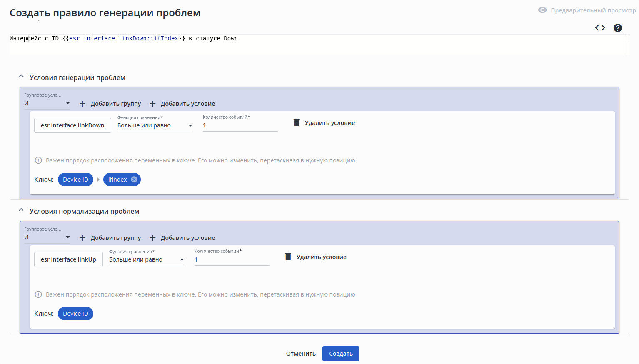Image resolution: width=639 pixels, height=364 pixels.
Task: Collapse the generation conditions section
Action: [x=21, y=77]
